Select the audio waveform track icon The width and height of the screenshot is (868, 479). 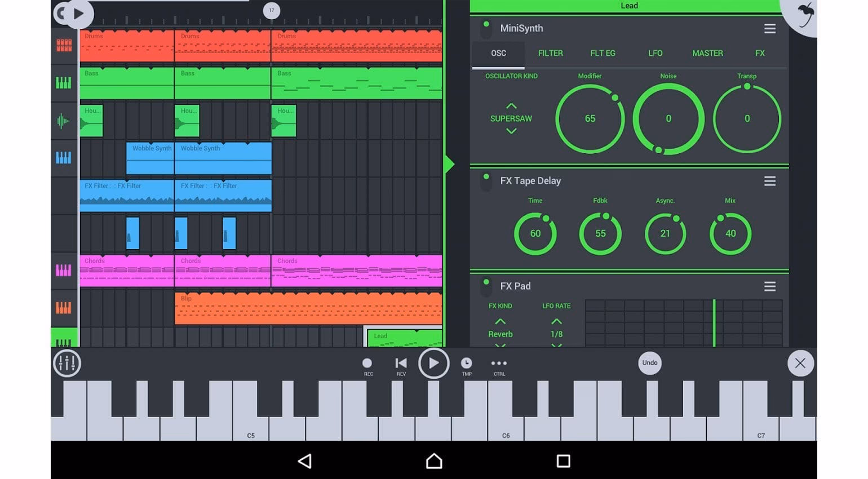pyautogui.click(x=64, y=121)
